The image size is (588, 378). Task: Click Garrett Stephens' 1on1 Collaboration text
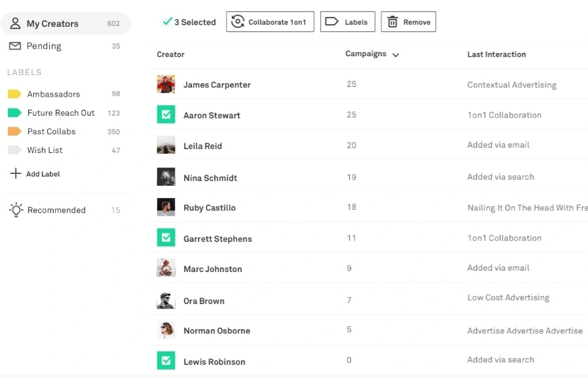tap(504, 238)
